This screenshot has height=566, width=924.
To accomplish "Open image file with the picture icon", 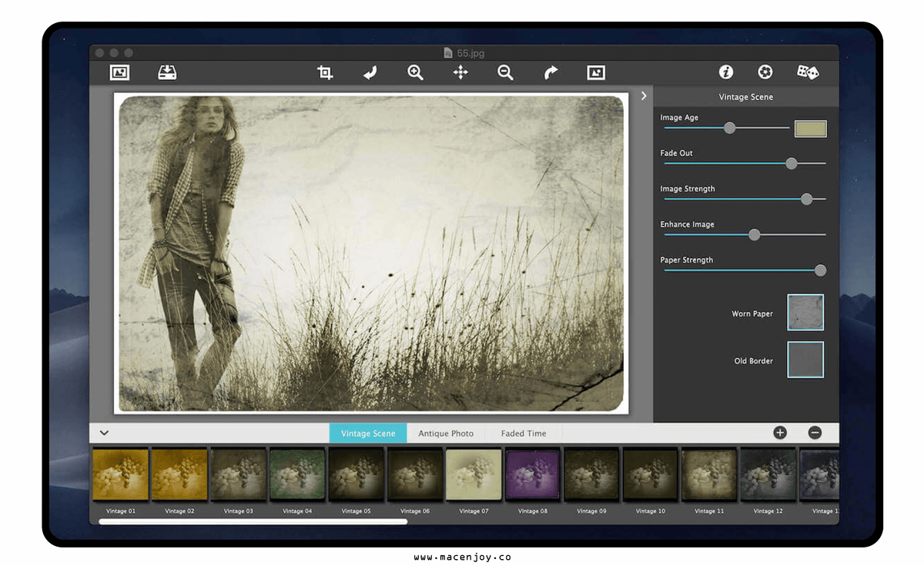I will [x=119, y=72].
